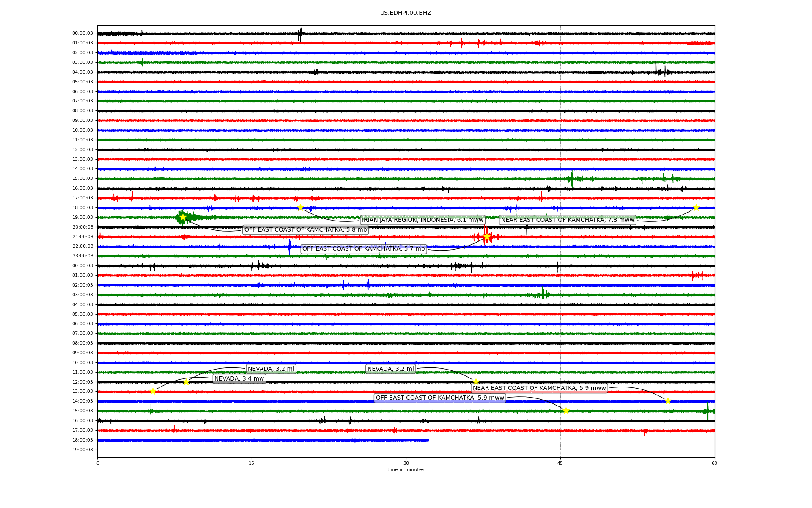Click the Near East Coast Kamchatka 7.8 star
Viewport: 812px width, 508px height.
click(696, 207)
